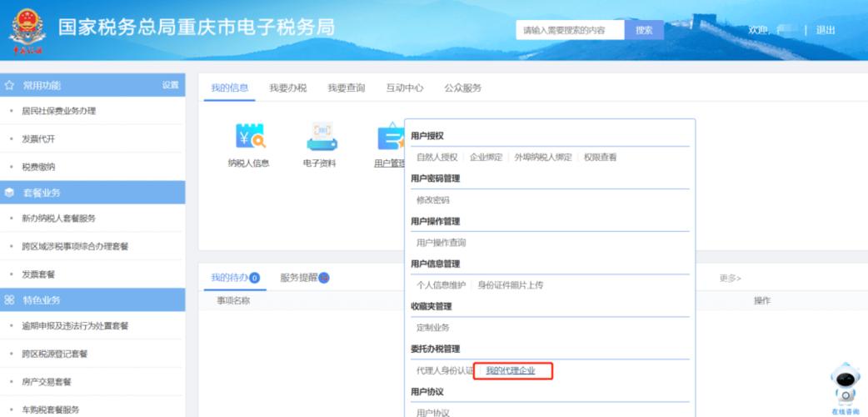868x417 pixels.
Task: Open 发票代开 in the sidebar
Action: point(38,139)
